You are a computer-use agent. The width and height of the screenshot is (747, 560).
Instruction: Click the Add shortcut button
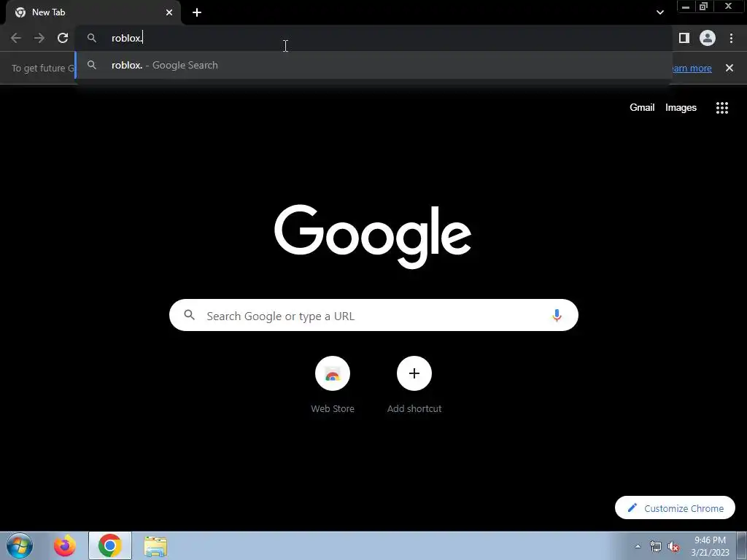click(414, 385)
